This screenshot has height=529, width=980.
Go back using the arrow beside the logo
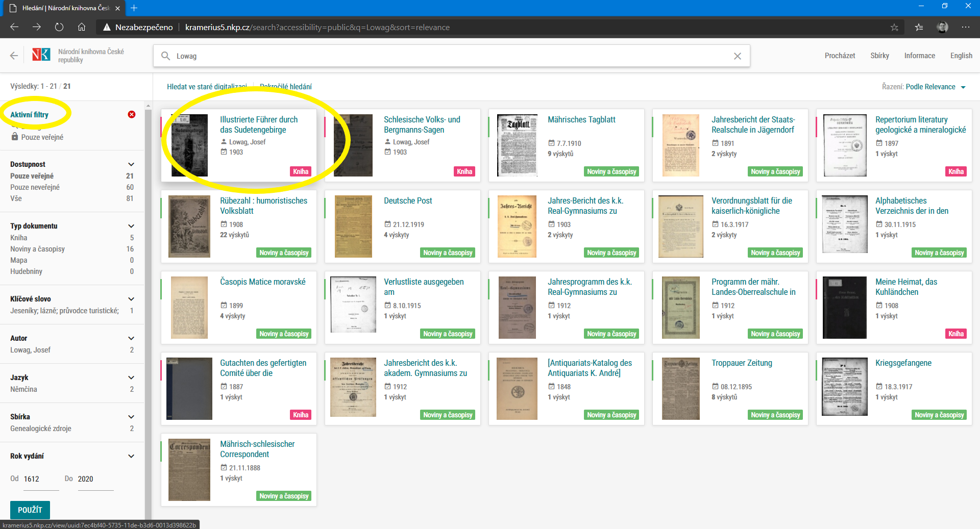14,56
